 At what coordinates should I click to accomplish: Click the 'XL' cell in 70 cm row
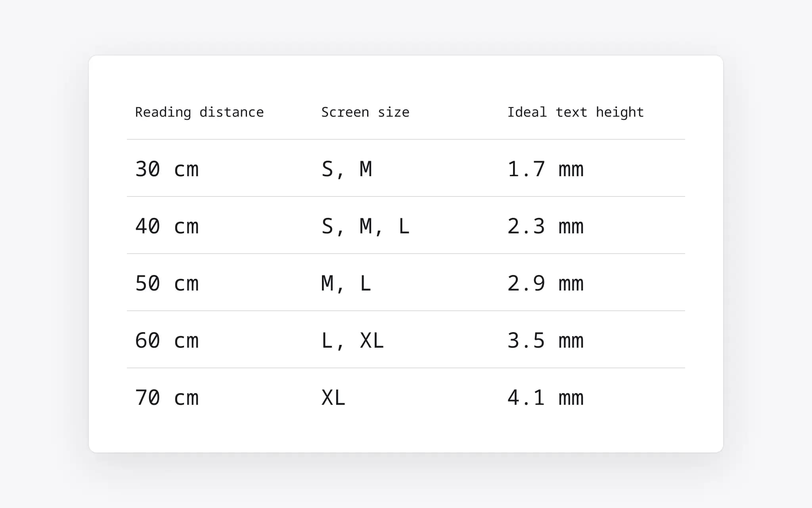333,397
